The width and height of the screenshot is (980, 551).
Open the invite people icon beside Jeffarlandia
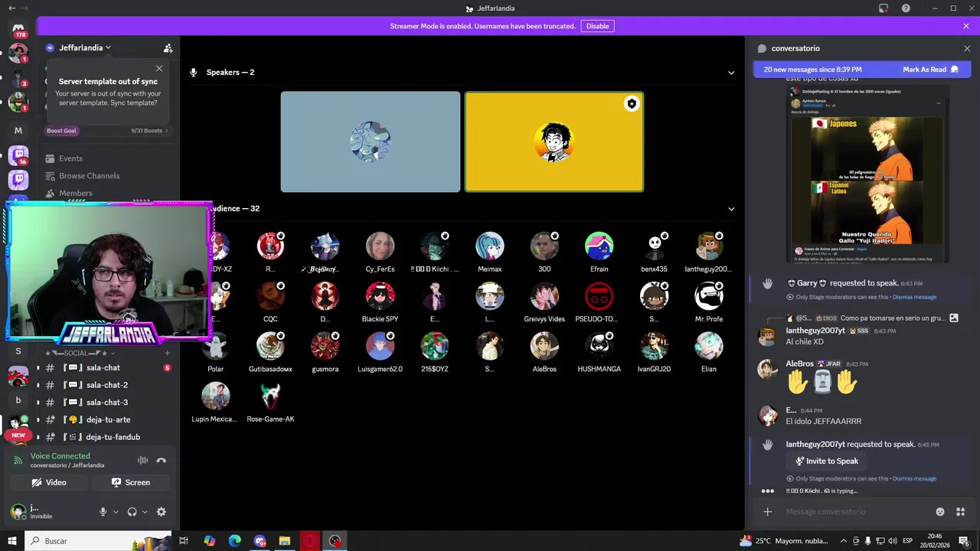(168, 48)
